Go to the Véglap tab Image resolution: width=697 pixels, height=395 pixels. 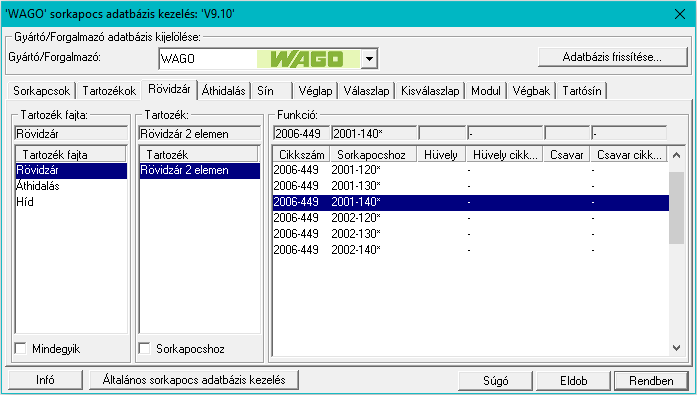315,91
